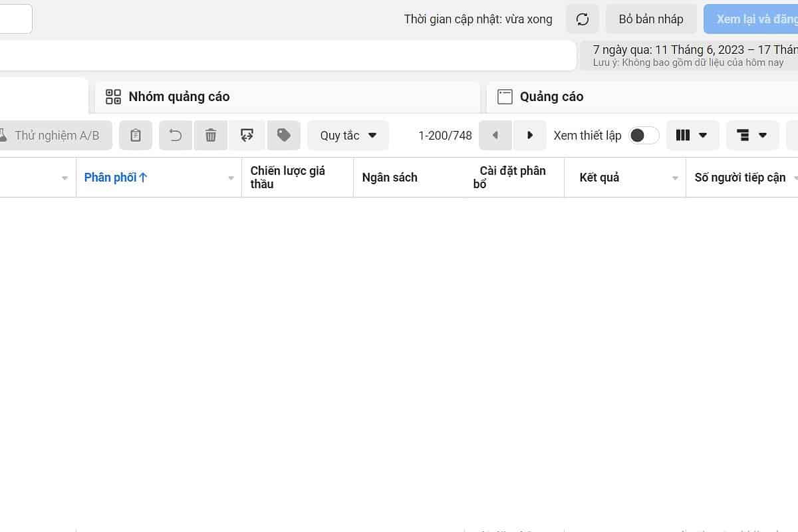Click the clipboard paste icon
Viewport: 798px width, 532px height.
136,136
